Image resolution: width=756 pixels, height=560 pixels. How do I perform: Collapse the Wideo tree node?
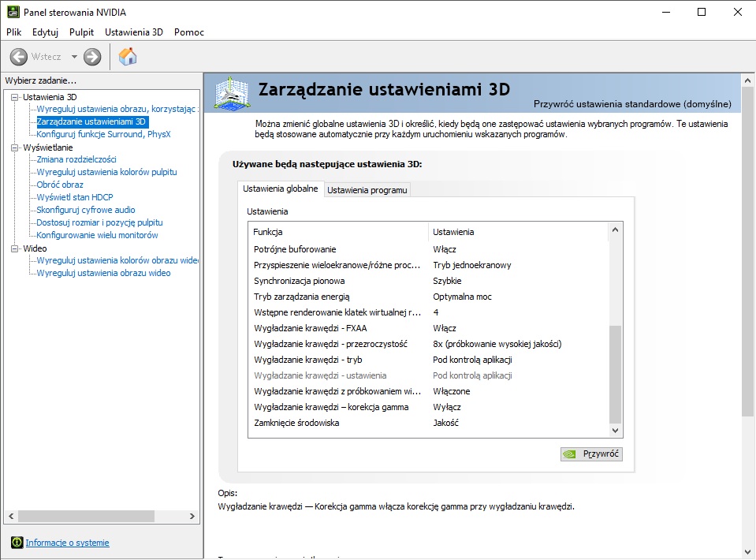click(x=14, y=248)
